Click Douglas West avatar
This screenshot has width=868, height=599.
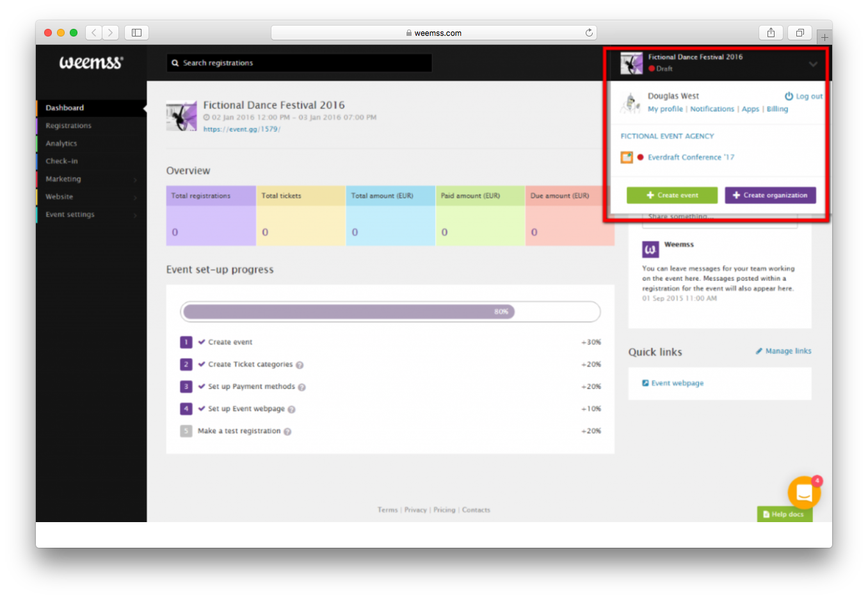631,103
